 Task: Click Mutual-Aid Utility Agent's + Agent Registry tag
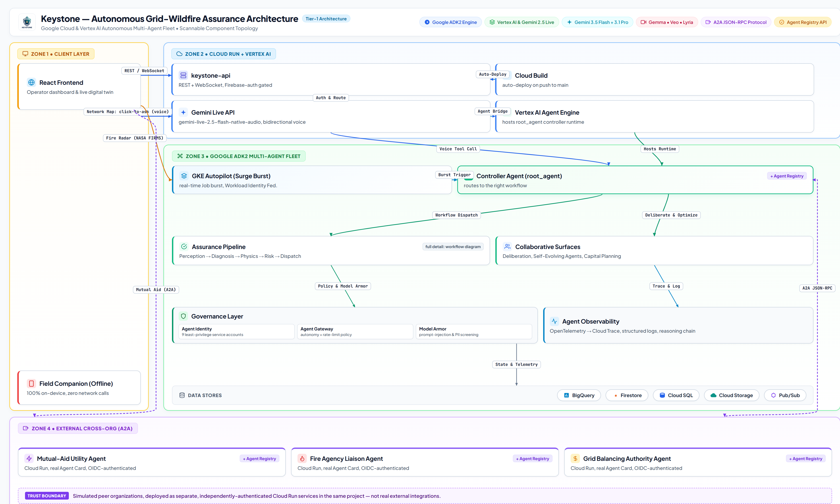259,458
